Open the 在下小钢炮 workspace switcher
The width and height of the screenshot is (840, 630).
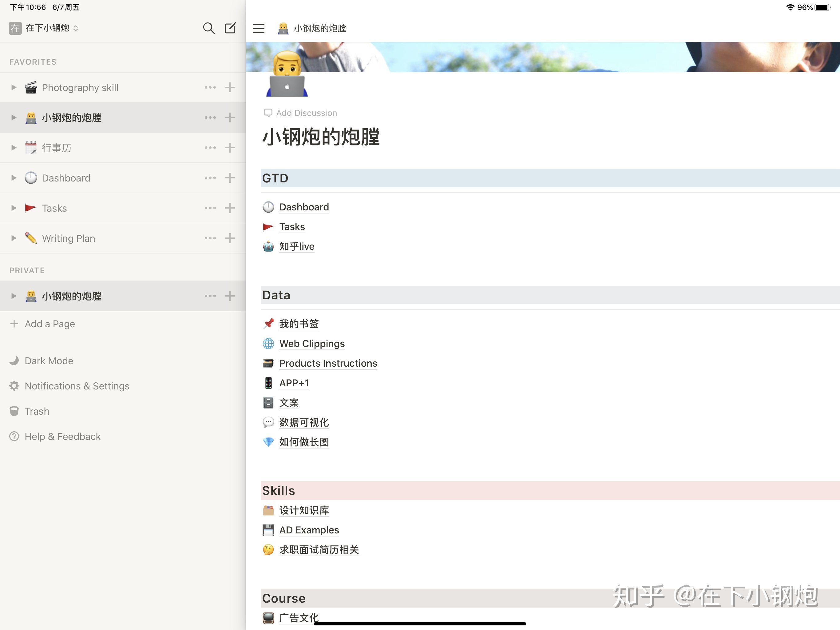click(x=47, y=28)
